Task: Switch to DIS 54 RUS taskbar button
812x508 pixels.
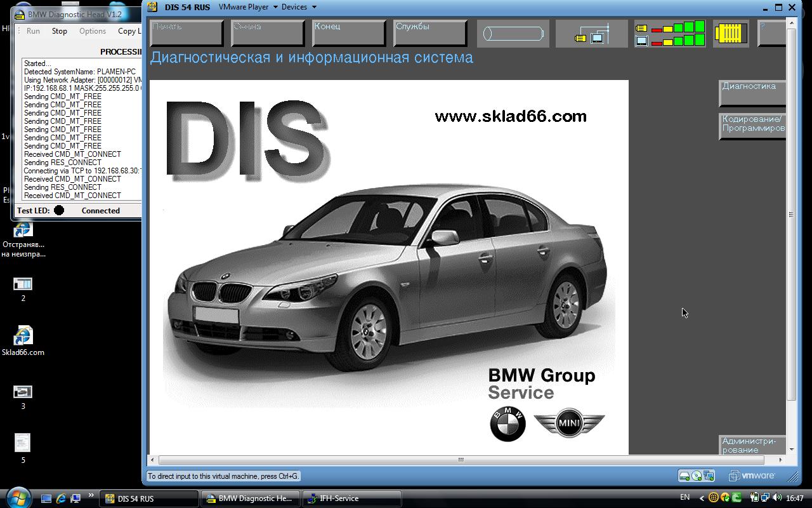Action: tap(149, 498)
